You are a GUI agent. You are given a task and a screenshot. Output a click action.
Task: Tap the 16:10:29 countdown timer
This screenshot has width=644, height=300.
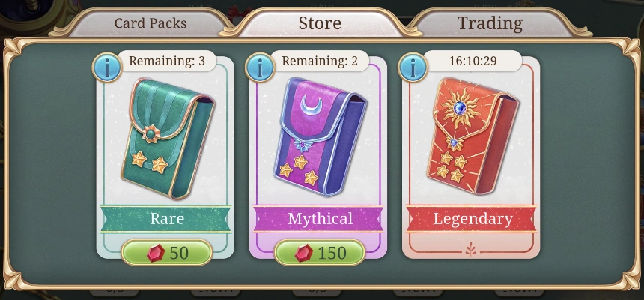click(x=473, y=61)
